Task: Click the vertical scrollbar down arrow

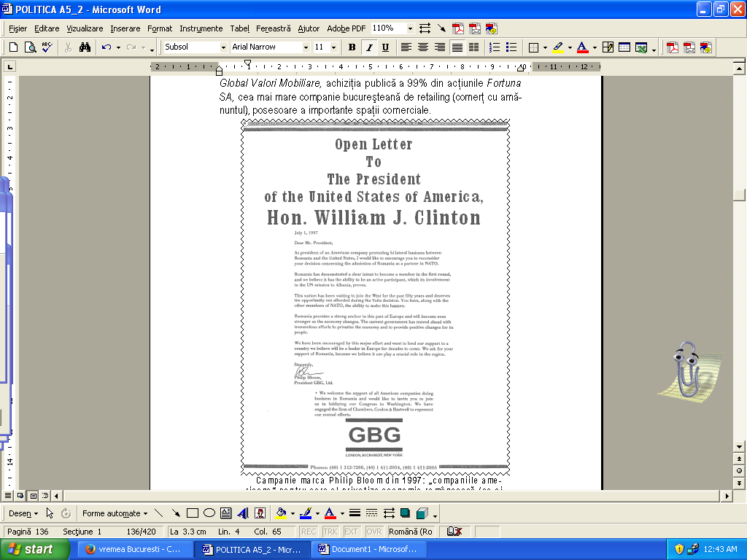Action: [739, 447]
